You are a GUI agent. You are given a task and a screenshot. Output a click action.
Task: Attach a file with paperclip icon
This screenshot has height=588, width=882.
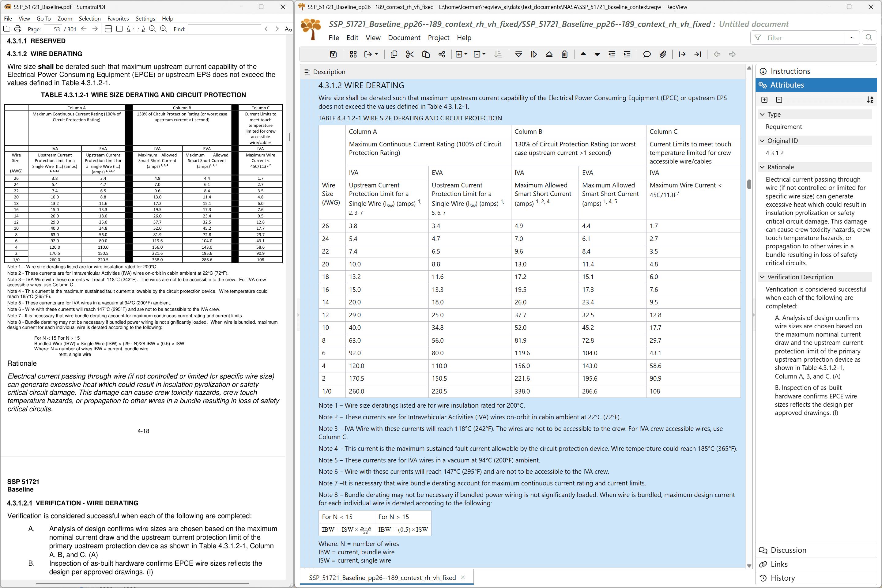point(663,55)
